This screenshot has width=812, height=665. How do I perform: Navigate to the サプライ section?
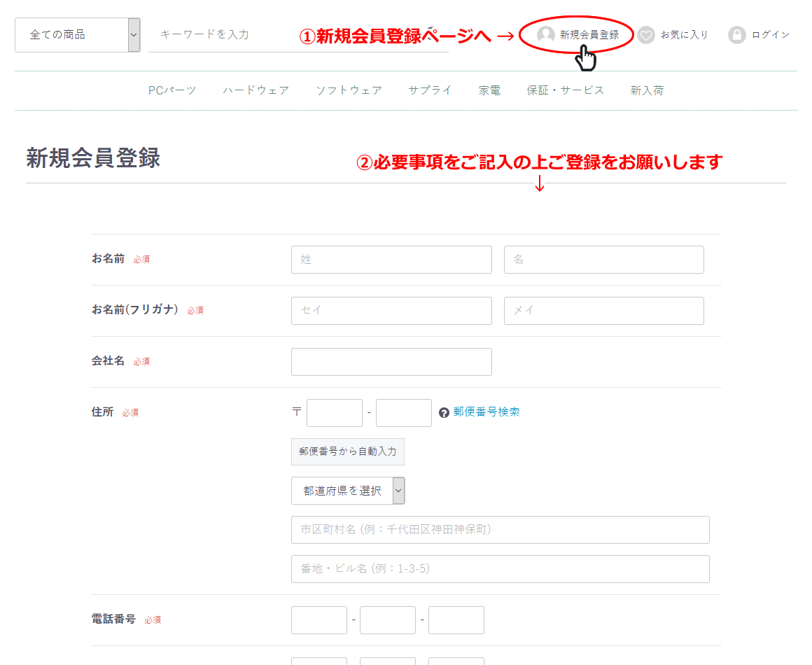tap(429, 90)
